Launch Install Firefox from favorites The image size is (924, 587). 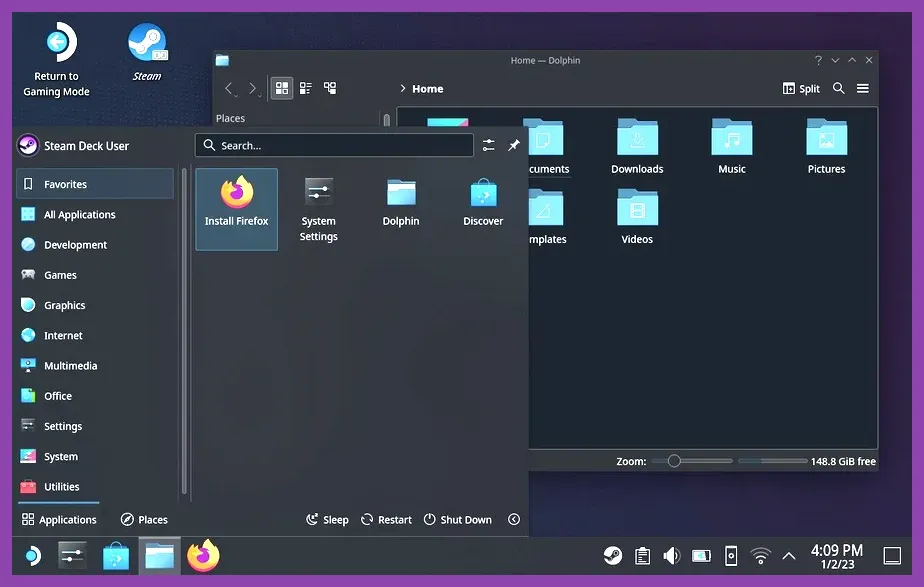click(236, 209)
